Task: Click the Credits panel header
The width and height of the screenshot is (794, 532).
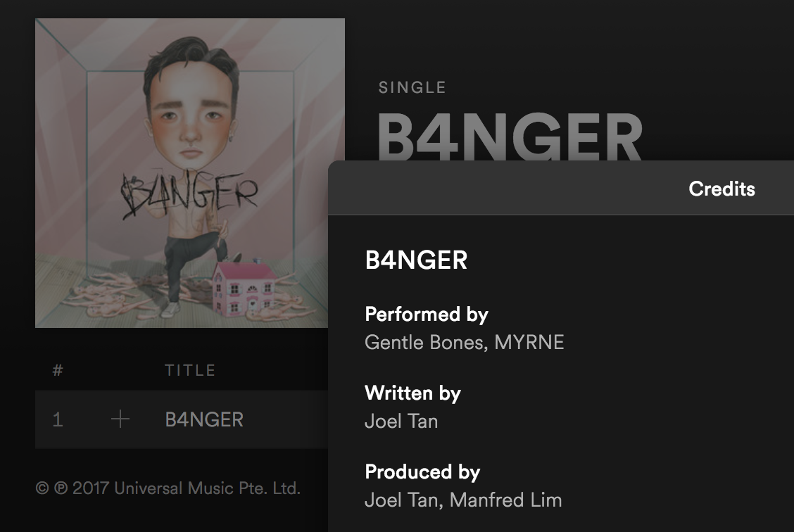Action: pyautogui.click(x=721, y=189)
